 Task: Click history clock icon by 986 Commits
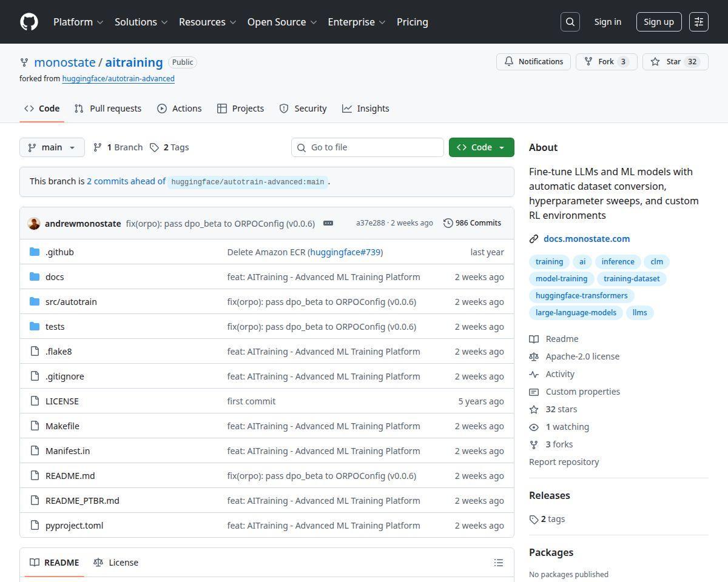(x=448, y=223)
